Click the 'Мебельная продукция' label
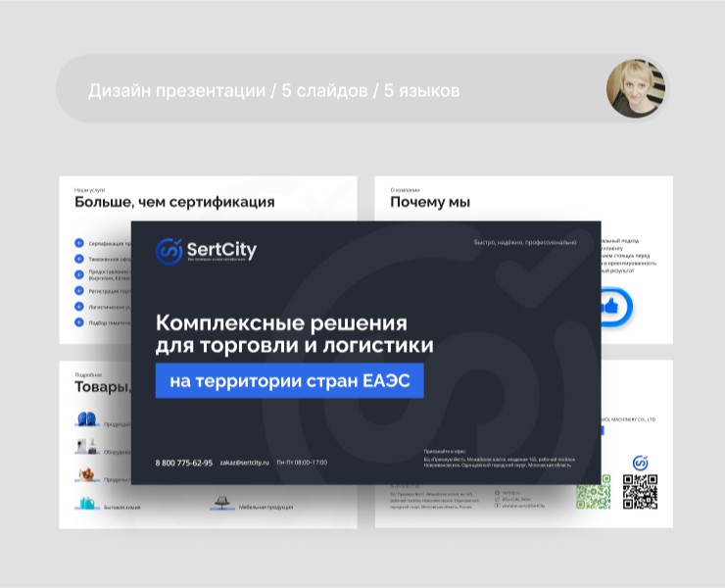 (x=266, y=507)
